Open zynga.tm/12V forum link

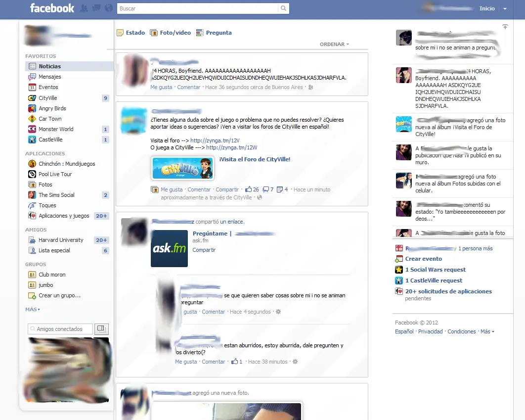(215, 140)
